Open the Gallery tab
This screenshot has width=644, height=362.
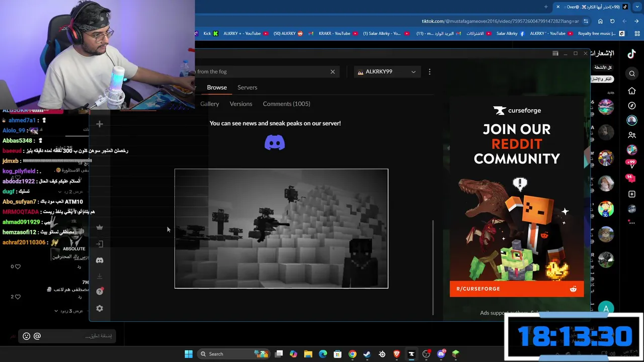[209, 104]
